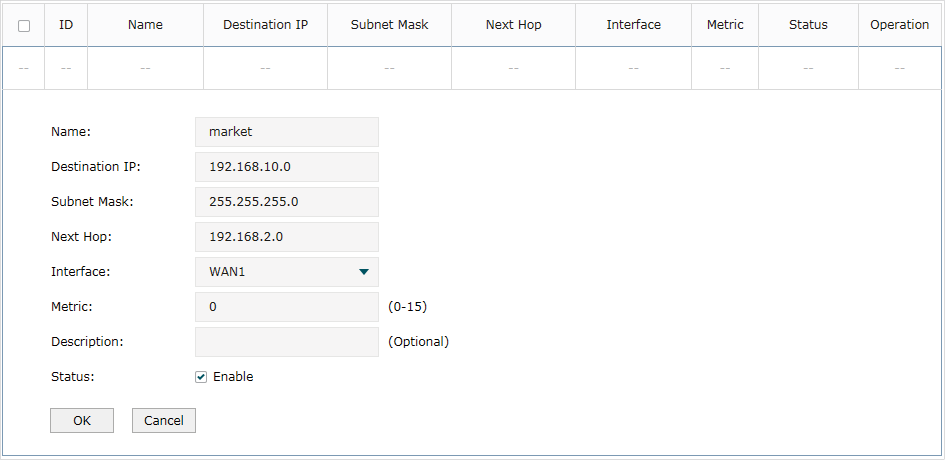Tick the select-all checkbox in table header
Screen dimensions: 945x460
[x=24, y=26]
